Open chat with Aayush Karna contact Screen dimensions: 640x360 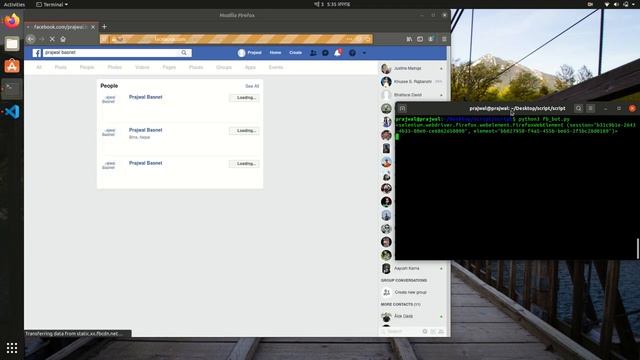(x=412, y=268)
